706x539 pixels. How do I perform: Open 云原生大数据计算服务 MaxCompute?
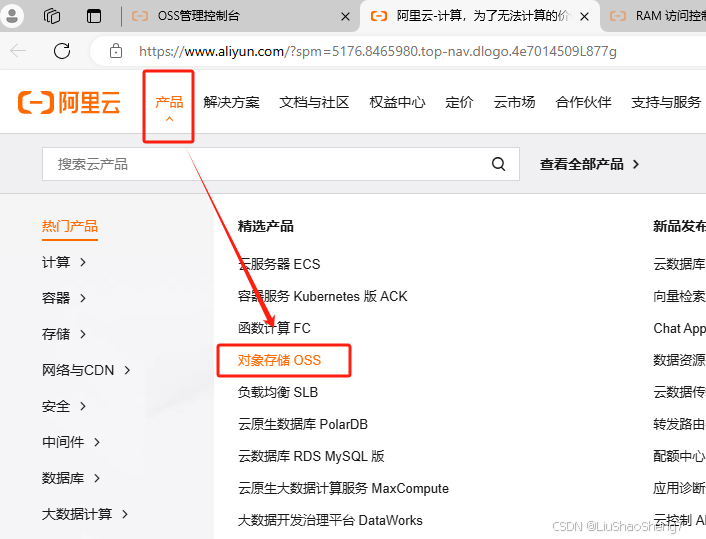(344, 488)
